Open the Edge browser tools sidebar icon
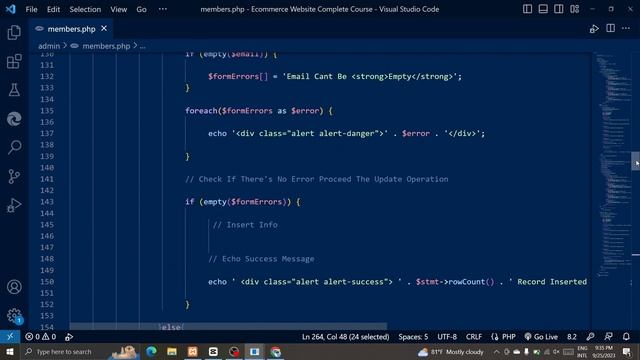Screen dimensions: 640x360 tap(14, 119)
